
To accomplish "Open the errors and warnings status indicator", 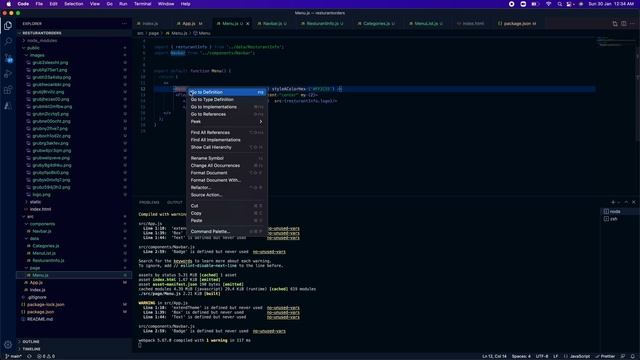I will [x=46, y=356].
